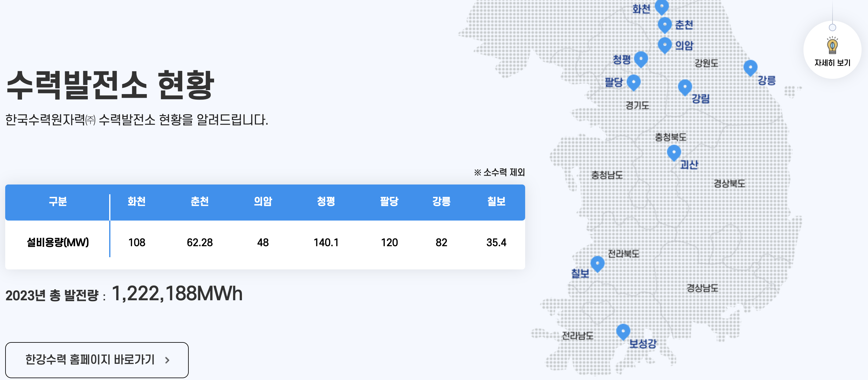The image size is (868, 380).
Task: Click the 팔당 map pin
Action: point(633,82)
